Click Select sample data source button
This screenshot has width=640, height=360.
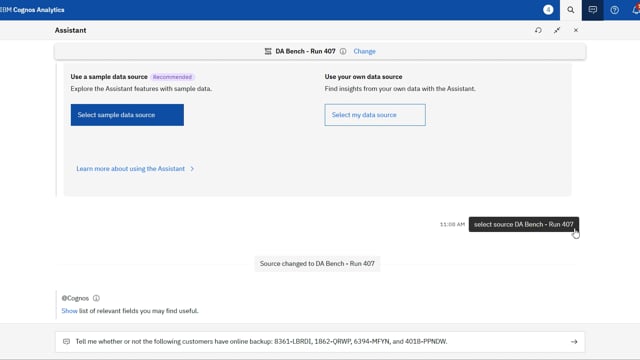(127, 115)
